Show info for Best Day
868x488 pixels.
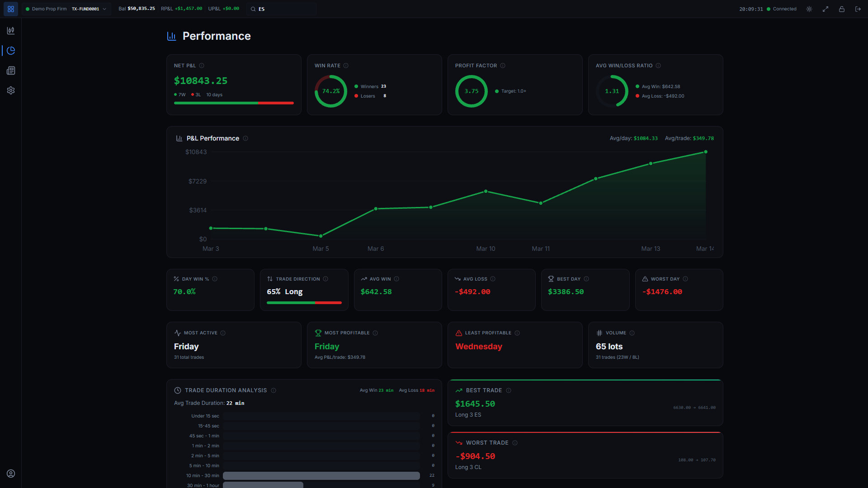(586, 279)
